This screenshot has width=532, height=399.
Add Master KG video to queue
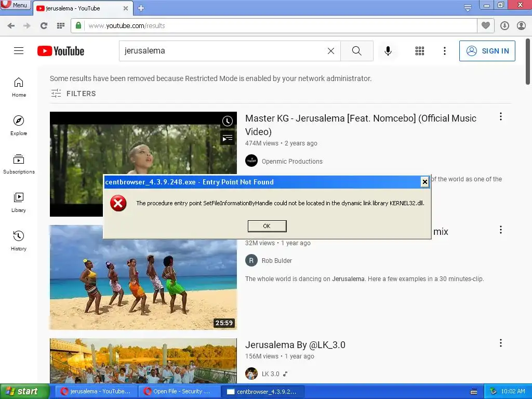coord(228,138)
